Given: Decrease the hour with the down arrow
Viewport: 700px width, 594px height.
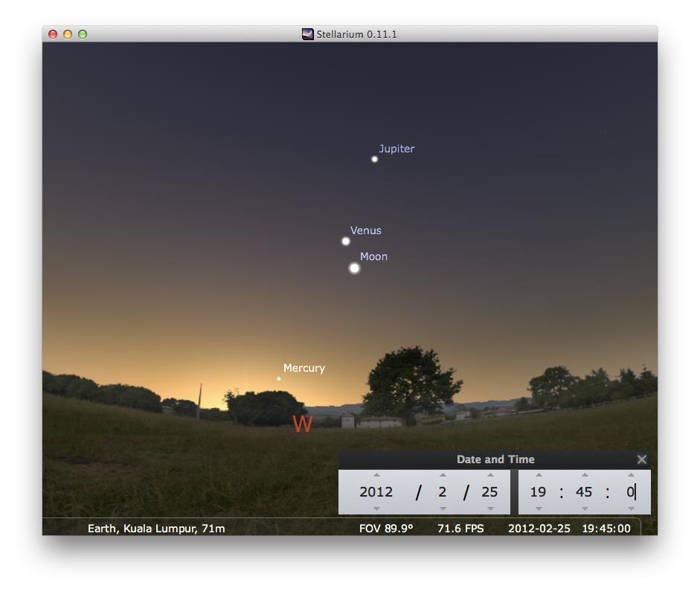Looking at the screenshot, I should pyautogui.click(x=539, y=509).
